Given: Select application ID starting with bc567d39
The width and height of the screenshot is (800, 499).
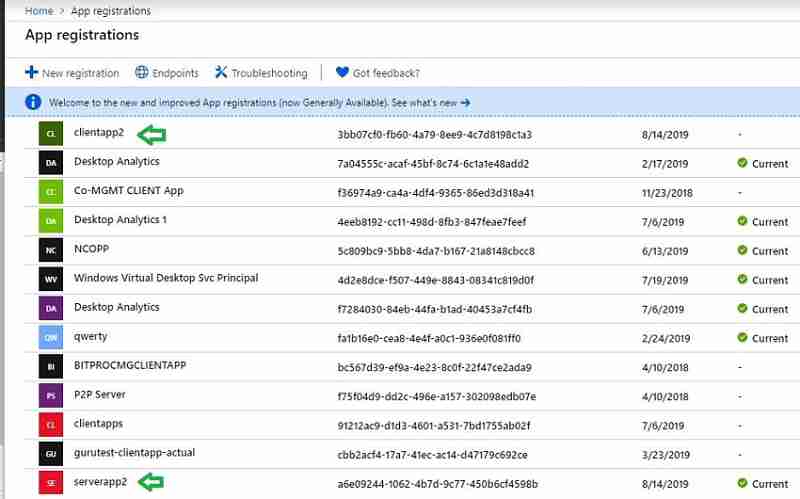Looking at the screenshot, I should coord(435,367).
